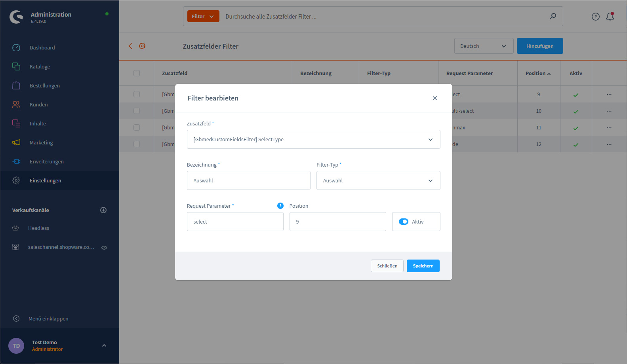
Task: Click the Einstellungen gear icon in sidebar
Action: (x=16, y=180)
